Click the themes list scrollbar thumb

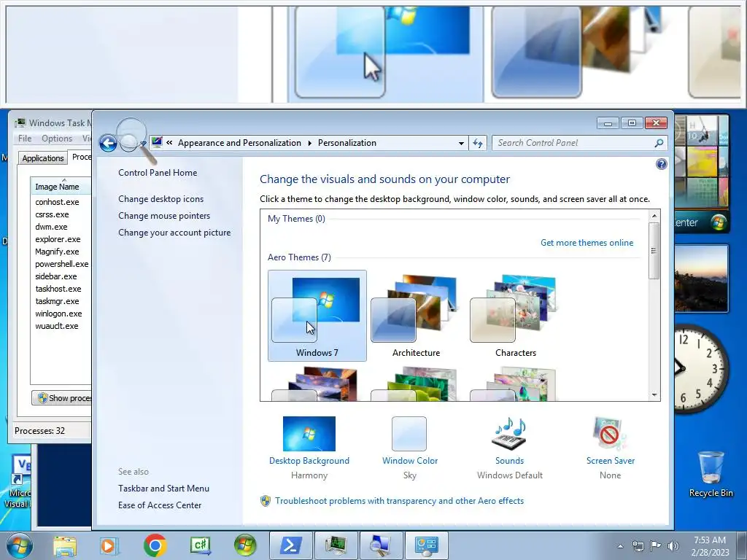pos(654,251)
